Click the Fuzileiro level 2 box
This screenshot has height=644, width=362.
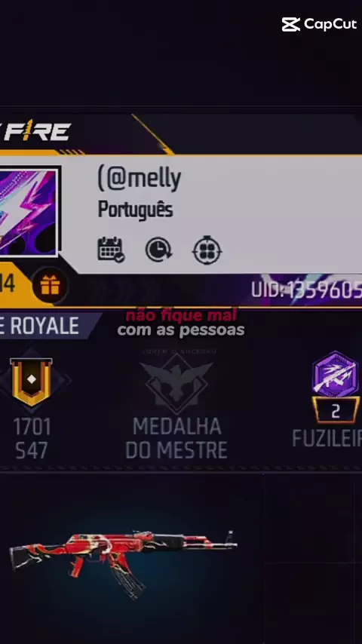coord(336,410)
